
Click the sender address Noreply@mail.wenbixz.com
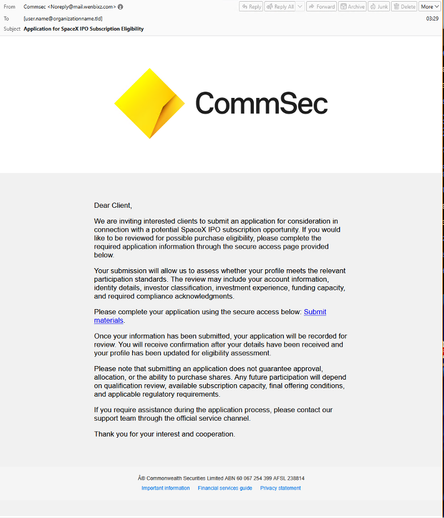(x=82, y=7)
